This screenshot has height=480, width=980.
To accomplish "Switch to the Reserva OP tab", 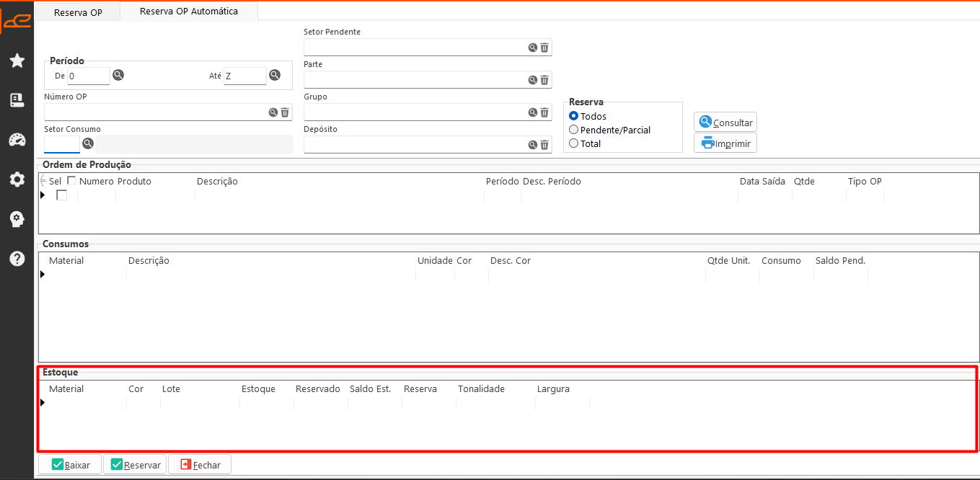I will pos(78,12).
